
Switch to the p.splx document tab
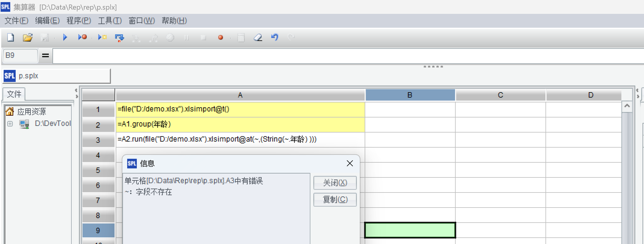click(x=57, y=76)
